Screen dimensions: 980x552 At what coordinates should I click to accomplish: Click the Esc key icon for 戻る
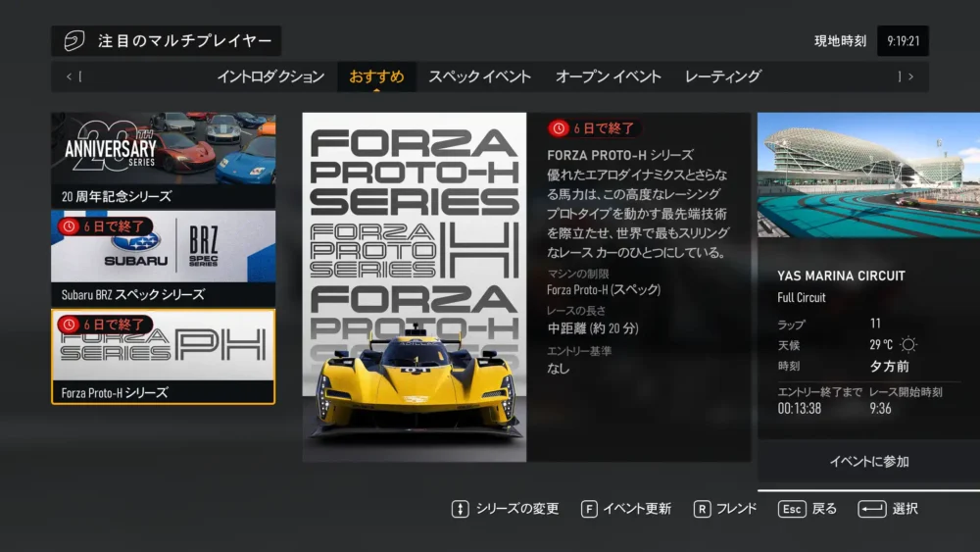tap(791, 509)
